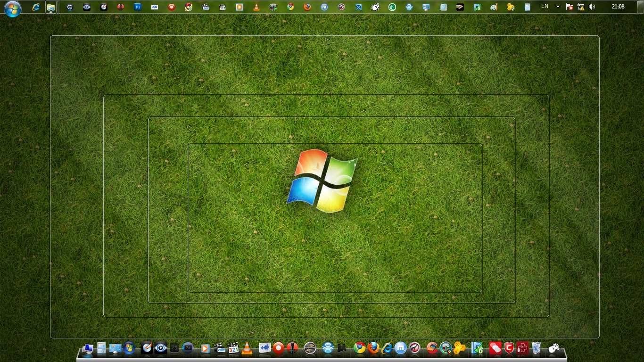Image resolution: width=644 pixels, height=362 pixels.
Task: Click the black Wi-Fi signal taskbar icon
Action: (x=460, y=7)
